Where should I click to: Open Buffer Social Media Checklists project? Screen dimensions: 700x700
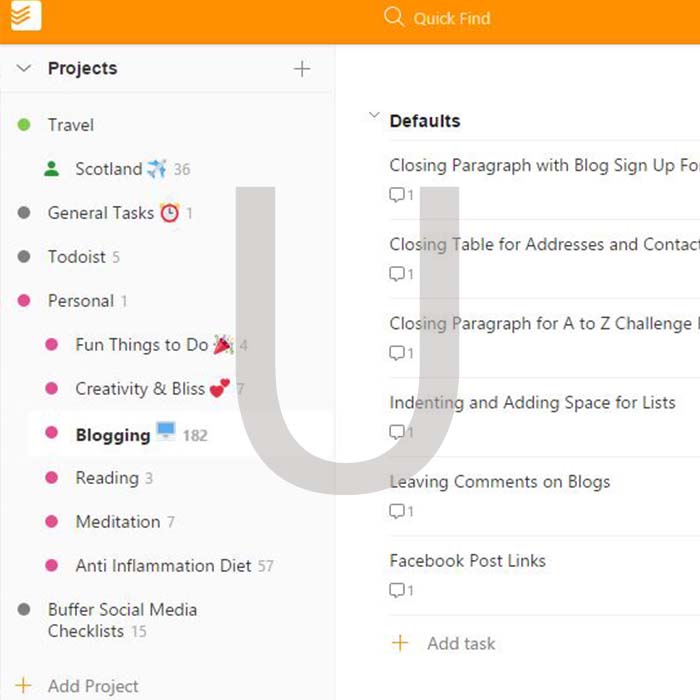click(x=122, y=620)
